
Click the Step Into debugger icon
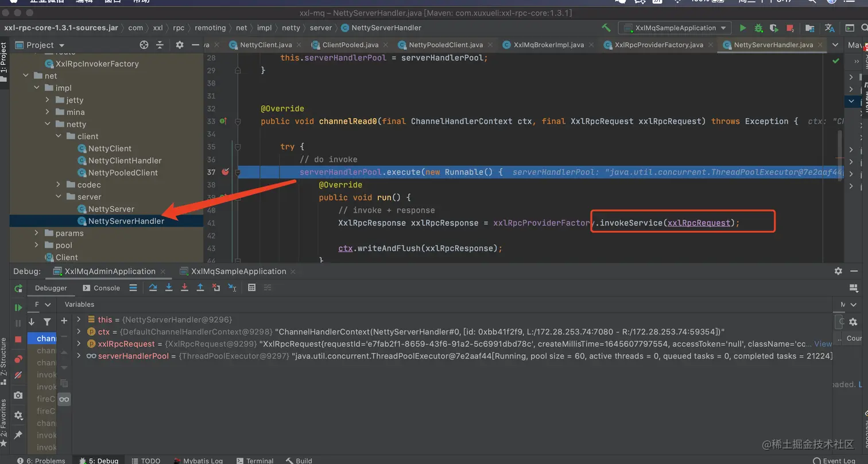pyautogui.click(x=169, y=288)
